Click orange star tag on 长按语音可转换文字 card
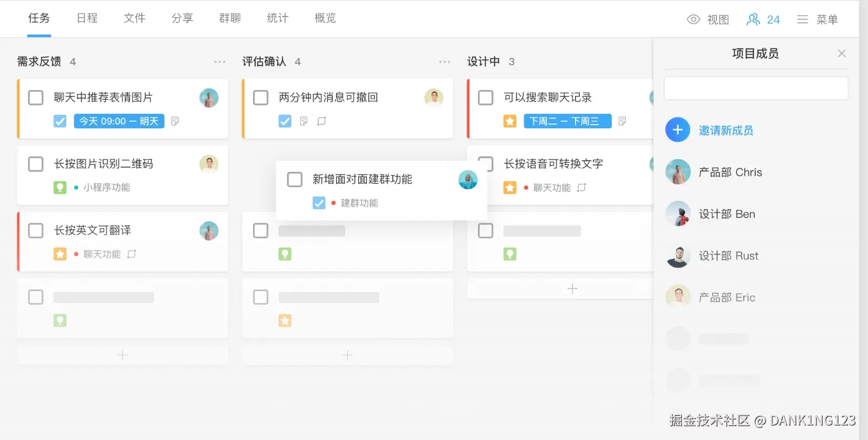The width and height of the screenshot is (868, 440). (x=510, y=188)
